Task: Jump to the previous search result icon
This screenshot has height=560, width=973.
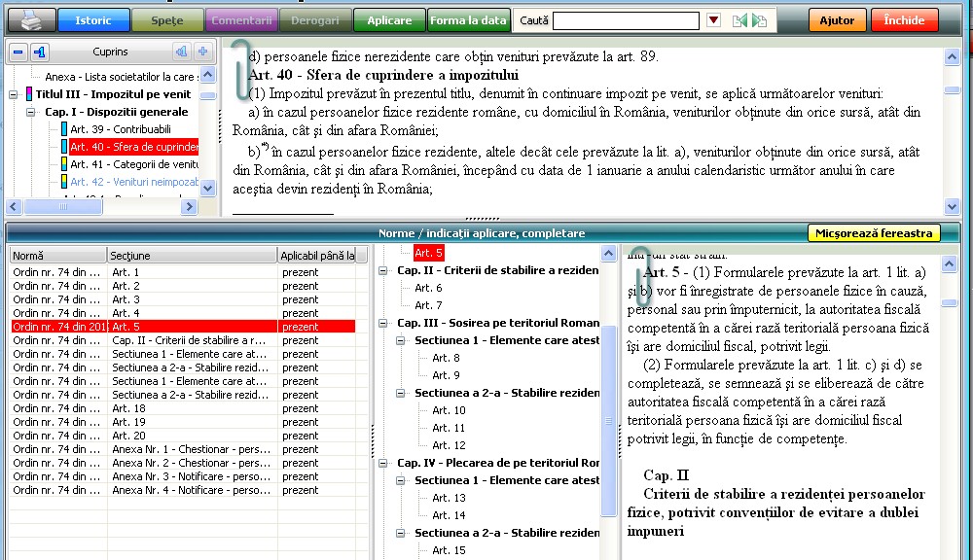Action: point(739,21)
